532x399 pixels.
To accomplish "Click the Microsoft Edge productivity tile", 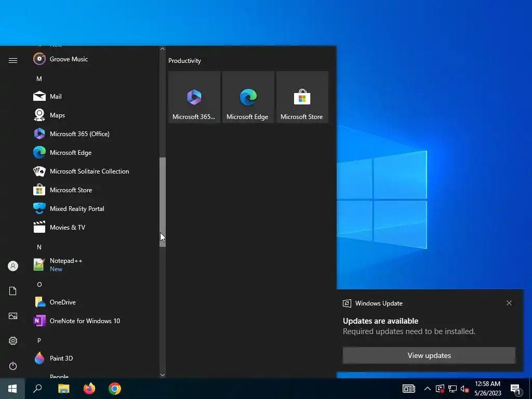I will point(248,97).
